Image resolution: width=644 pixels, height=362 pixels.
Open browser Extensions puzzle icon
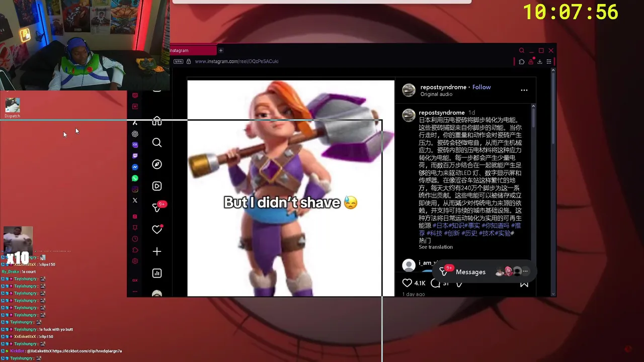[x=522, y=61]
